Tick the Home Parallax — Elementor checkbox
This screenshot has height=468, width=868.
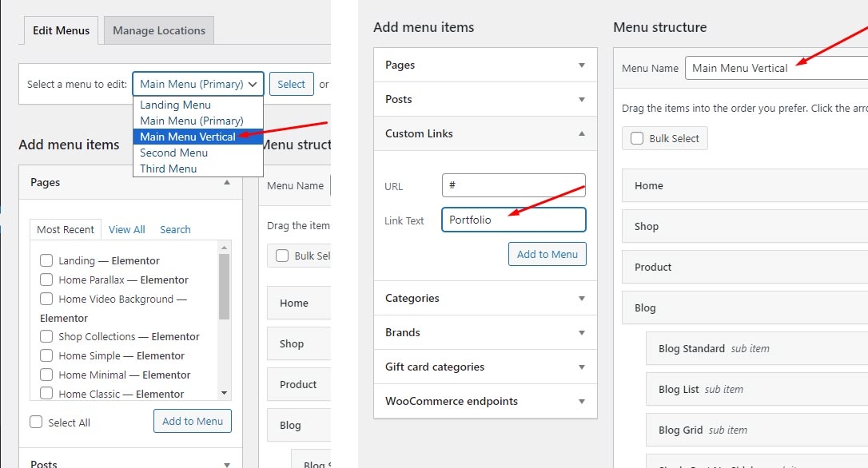[x=46, y=280]
